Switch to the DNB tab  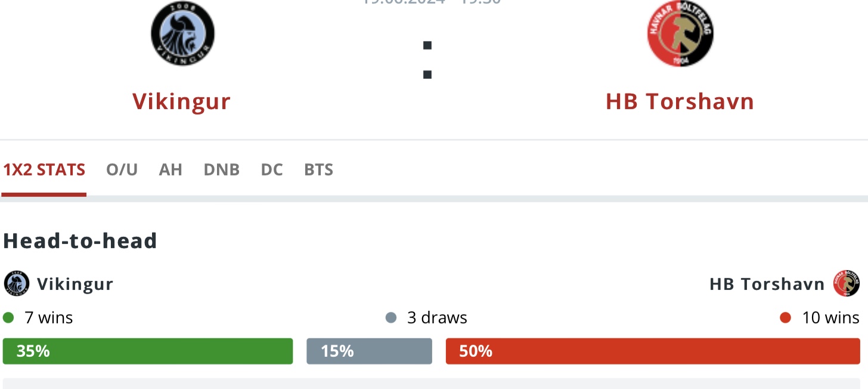click(x=221, y=170)
